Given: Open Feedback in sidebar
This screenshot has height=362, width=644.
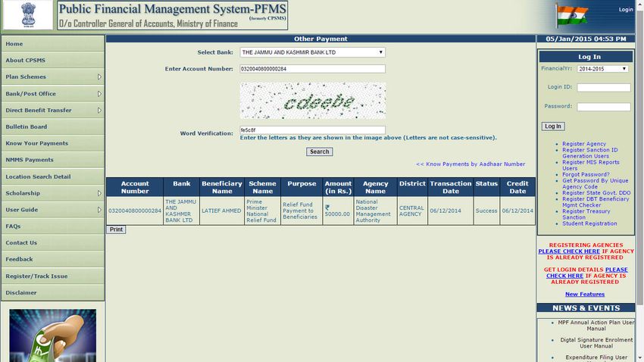Looking at the screenshot, I should tap(52, 260).
